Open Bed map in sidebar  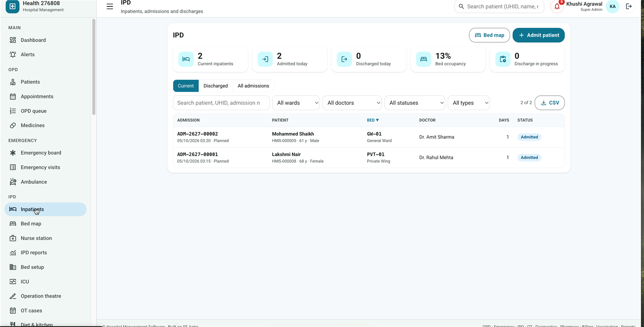(x=45, y=224)
